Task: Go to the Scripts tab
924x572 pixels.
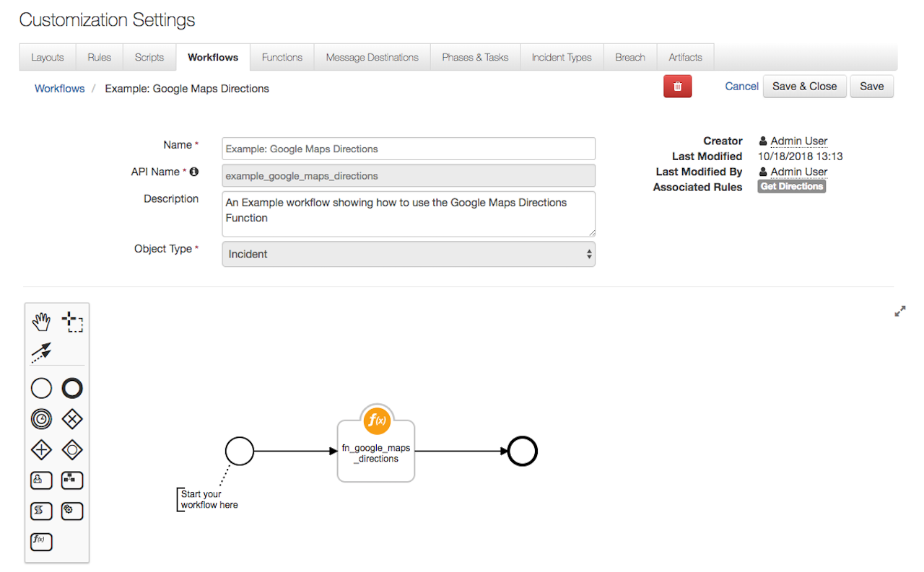Action: [x=149, y=57]
